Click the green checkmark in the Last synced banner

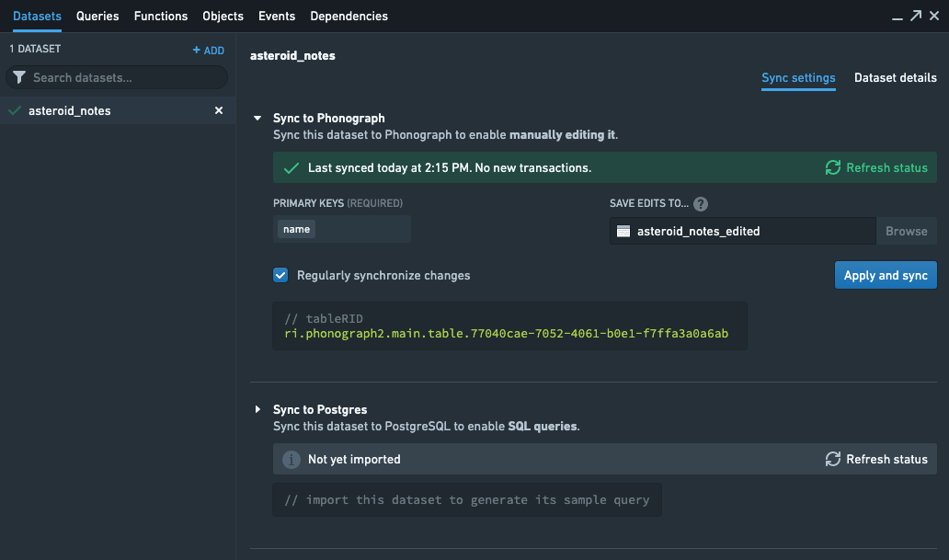click(x=292, y=167)
